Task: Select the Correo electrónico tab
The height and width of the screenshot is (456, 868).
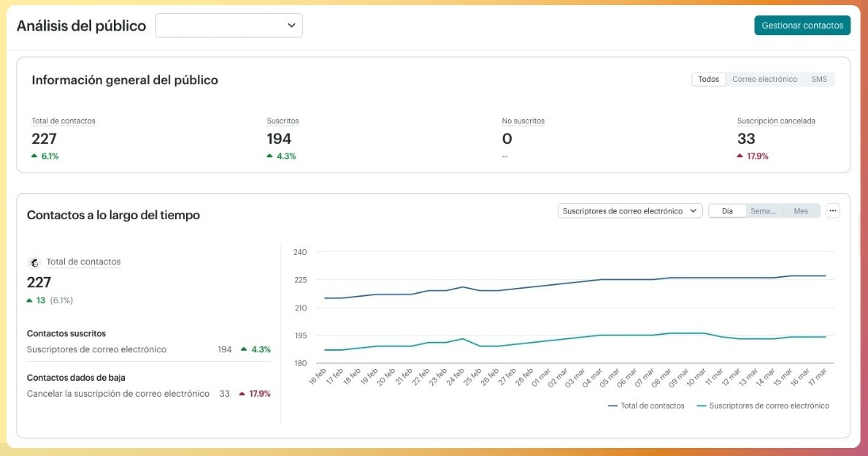Action: 764,79
